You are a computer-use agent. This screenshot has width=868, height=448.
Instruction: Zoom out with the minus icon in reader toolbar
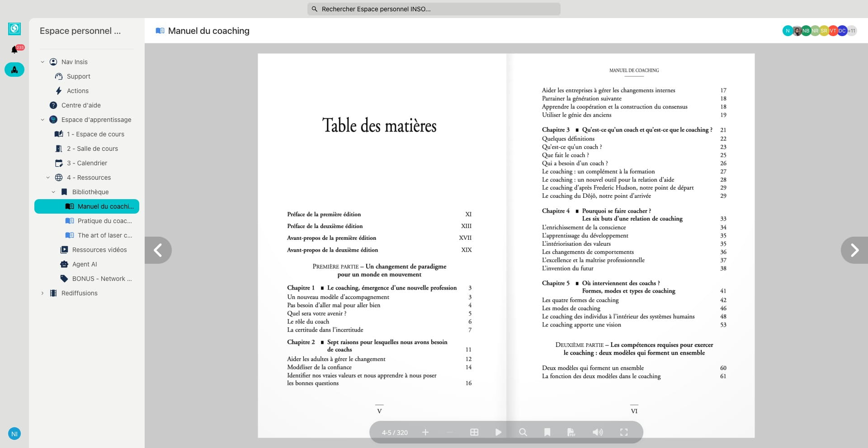coord(450,432)
